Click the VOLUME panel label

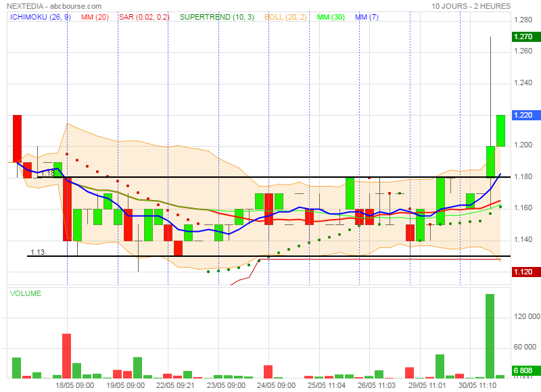tap(26, 293)
